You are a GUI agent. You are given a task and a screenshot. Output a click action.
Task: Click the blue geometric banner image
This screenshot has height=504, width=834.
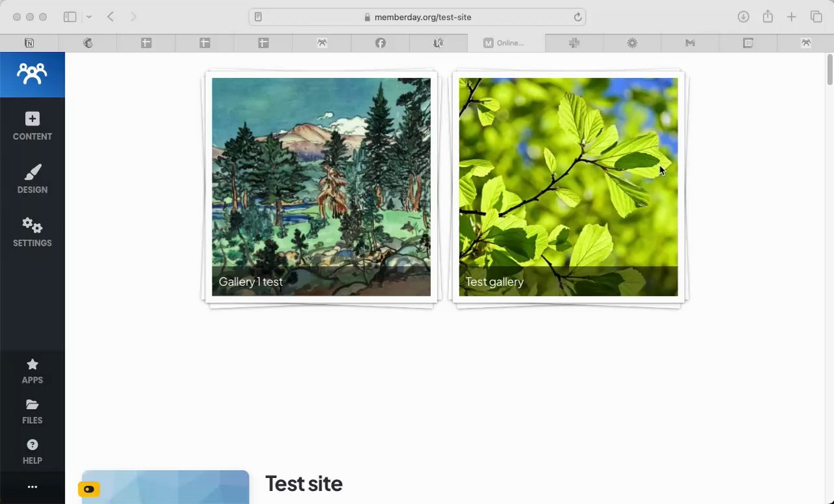click(165, 487)
